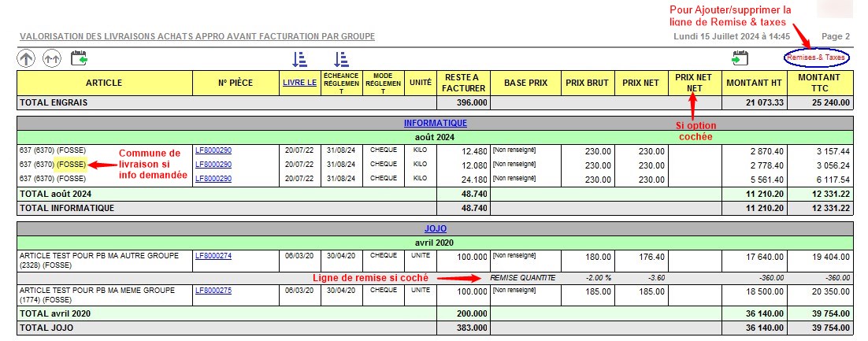Viewport: 868px width, 341px height.
Task: Sort by the LIVRE LE column header
Action: click(x=300, y=82)
